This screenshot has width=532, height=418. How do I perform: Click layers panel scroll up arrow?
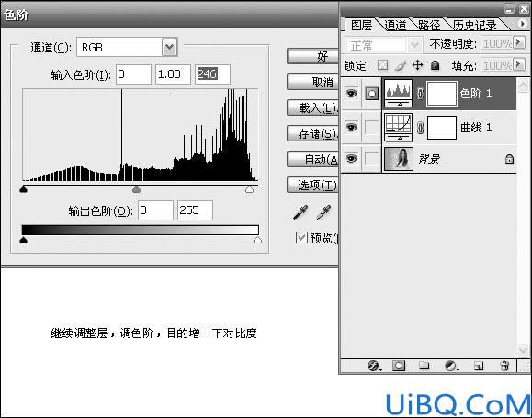(523, 85)
